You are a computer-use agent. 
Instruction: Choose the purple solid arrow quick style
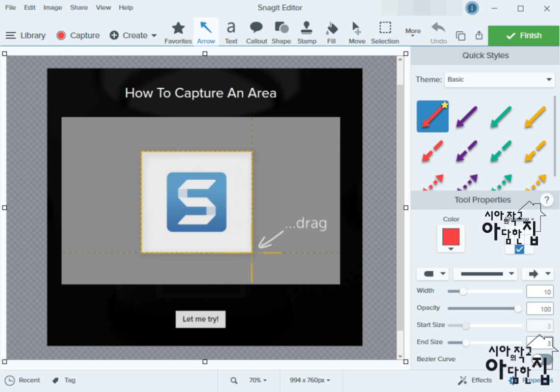[466, 117]
